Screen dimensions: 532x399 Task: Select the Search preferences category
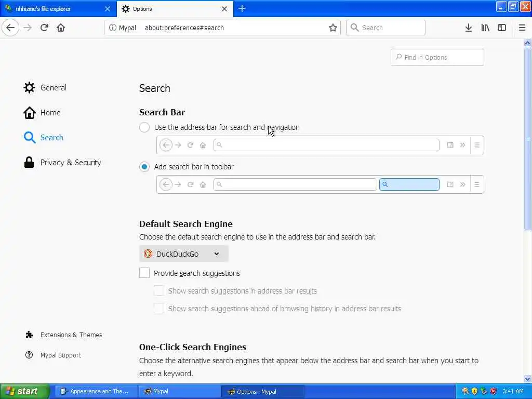pyautogui.click(x=44, y=137)
